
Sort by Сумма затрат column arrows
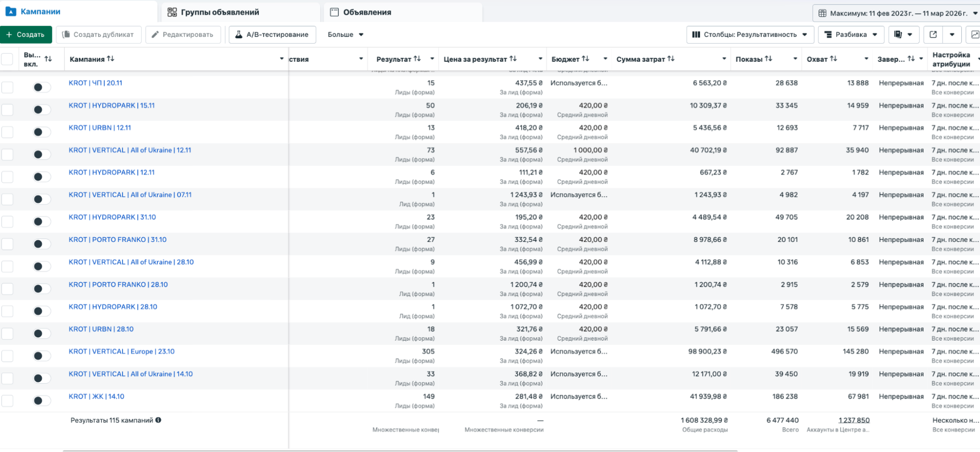click(671, 59)
